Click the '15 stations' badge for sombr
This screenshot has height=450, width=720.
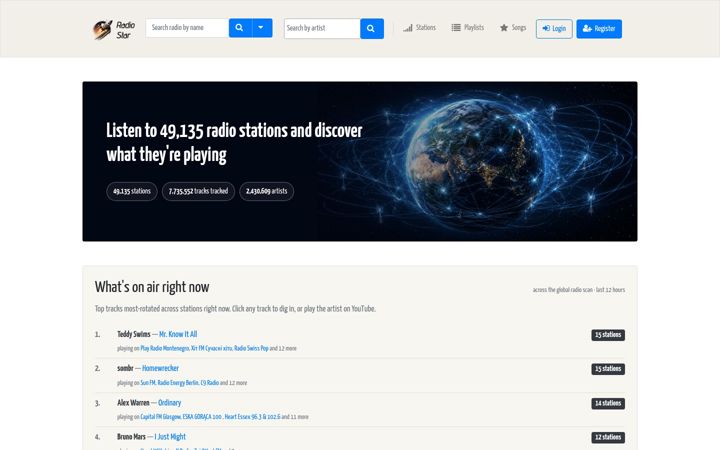[x=608, y=369]
